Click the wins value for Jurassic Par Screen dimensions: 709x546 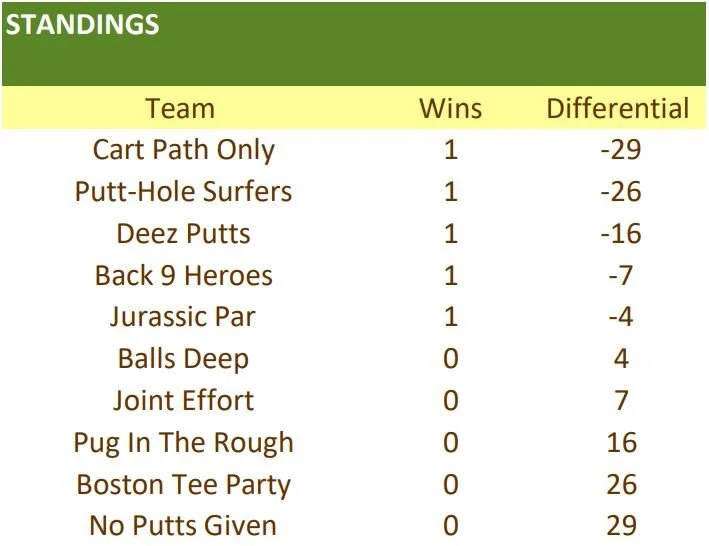(450, 316)
